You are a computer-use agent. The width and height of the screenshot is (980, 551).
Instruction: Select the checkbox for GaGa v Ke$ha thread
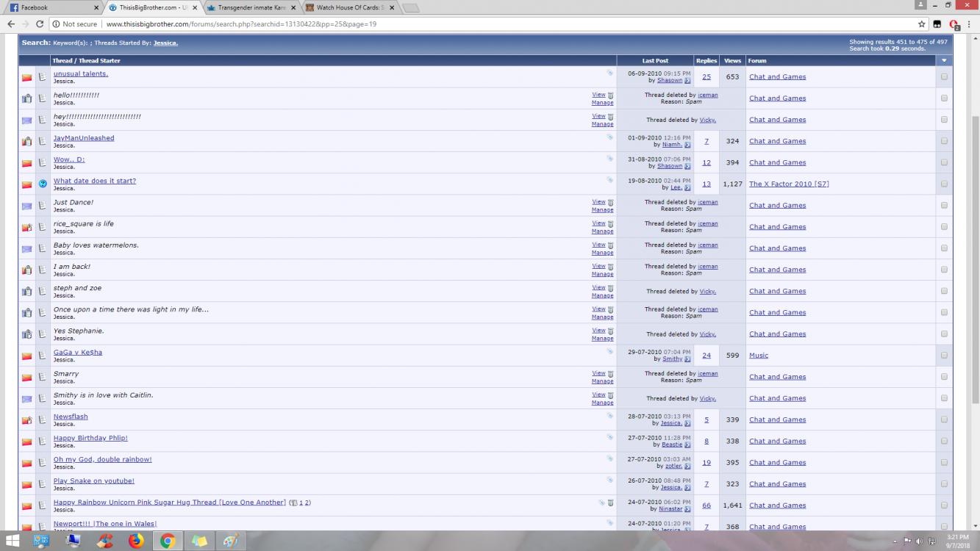[944, 356]
